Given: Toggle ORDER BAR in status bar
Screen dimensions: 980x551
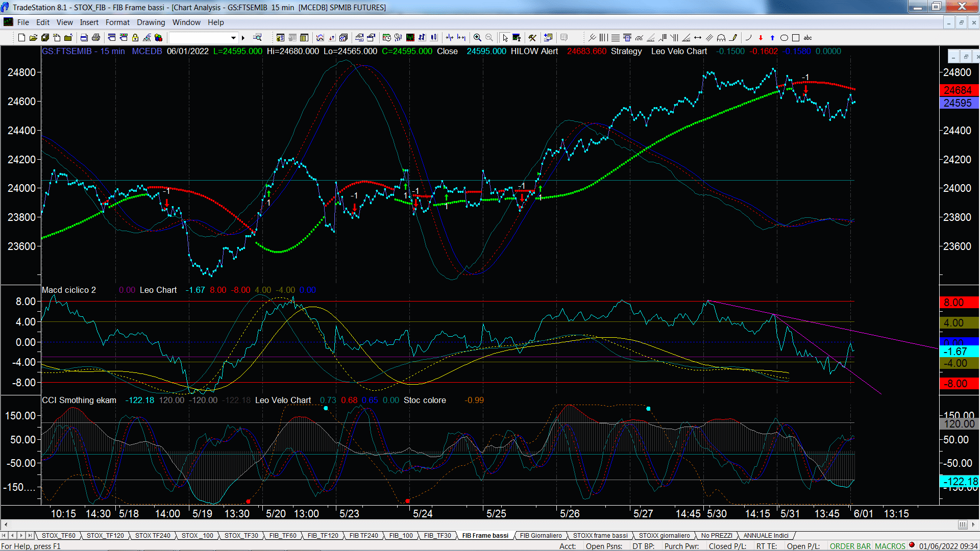Looking at the screenshot, I should click(x=850, y=546).
